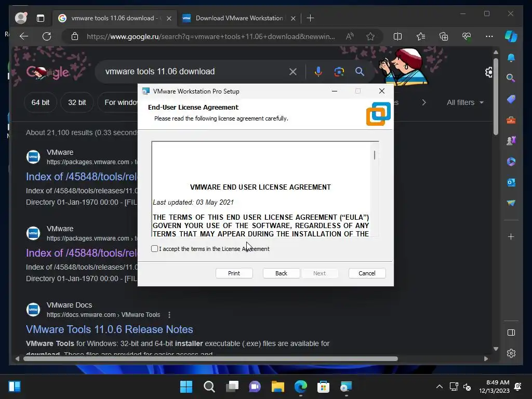Select the 32 bit filter chip
532x399 pixels.
(77, 102)
